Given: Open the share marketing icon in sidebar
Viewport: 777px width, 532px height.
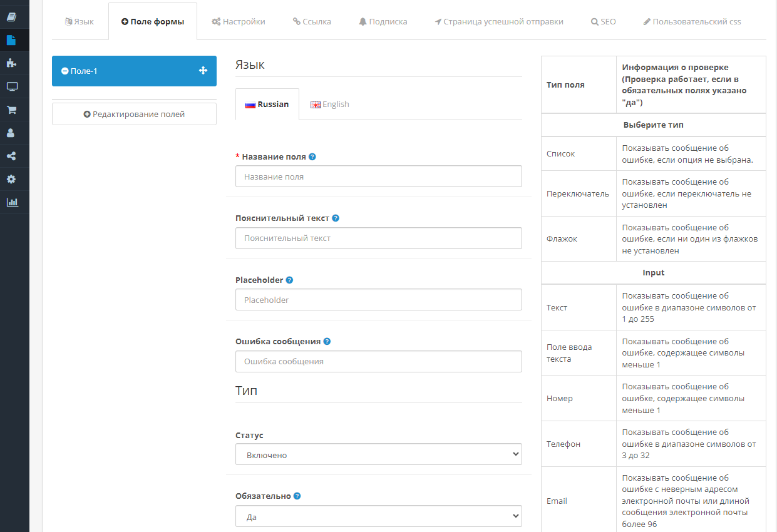Looking at the screenshot, I should coord(11,156).
